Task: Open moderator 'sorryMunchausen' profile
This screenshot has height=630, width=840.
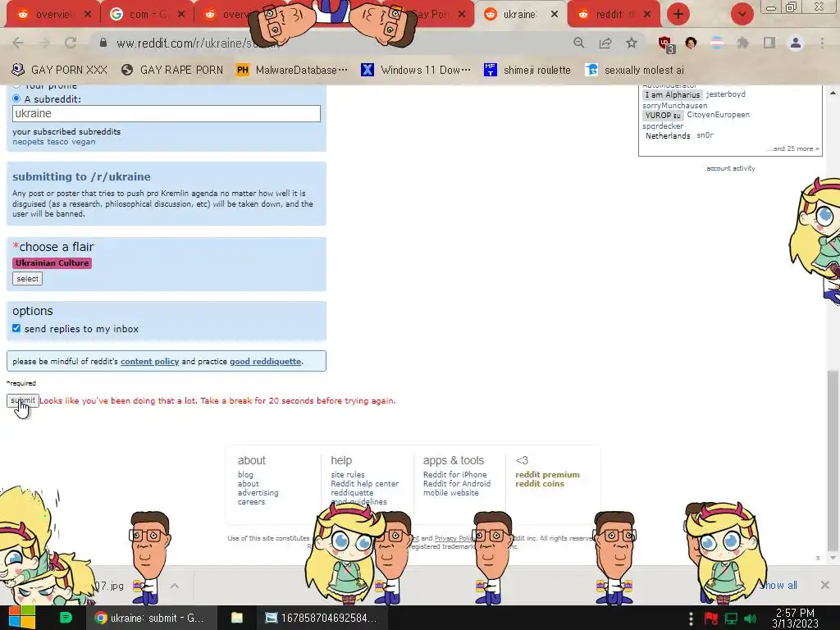Action: click(675, 106)
